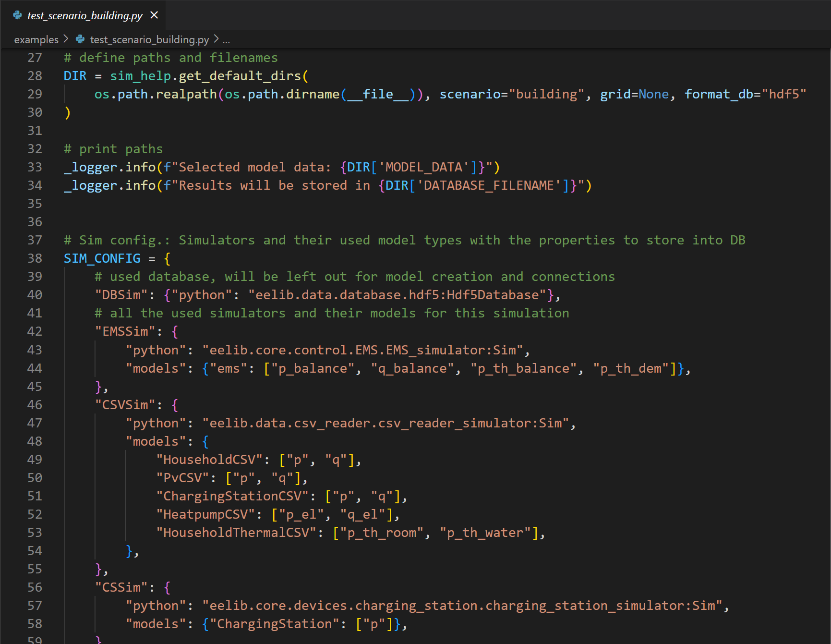Click the Hdf5Database path string
Screen dimensions: 831x644
click(x=397, y=295)
